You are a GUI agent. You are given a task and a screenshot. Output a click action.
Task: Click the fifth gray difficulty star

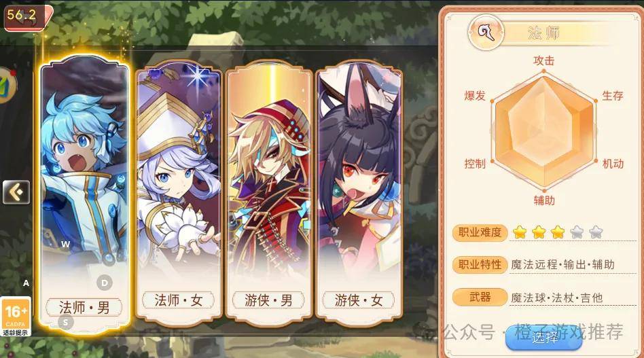tap(595, 232)
